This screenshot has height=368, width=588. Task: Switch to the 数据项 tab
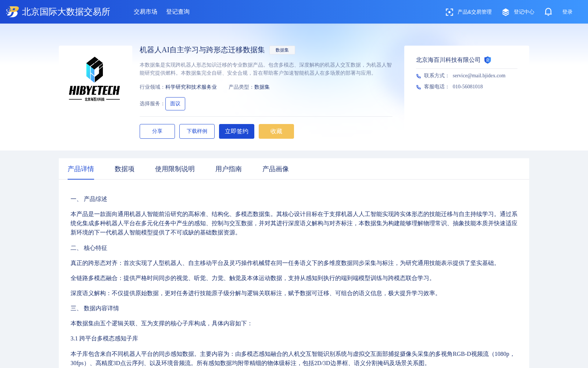coord(125,169)
